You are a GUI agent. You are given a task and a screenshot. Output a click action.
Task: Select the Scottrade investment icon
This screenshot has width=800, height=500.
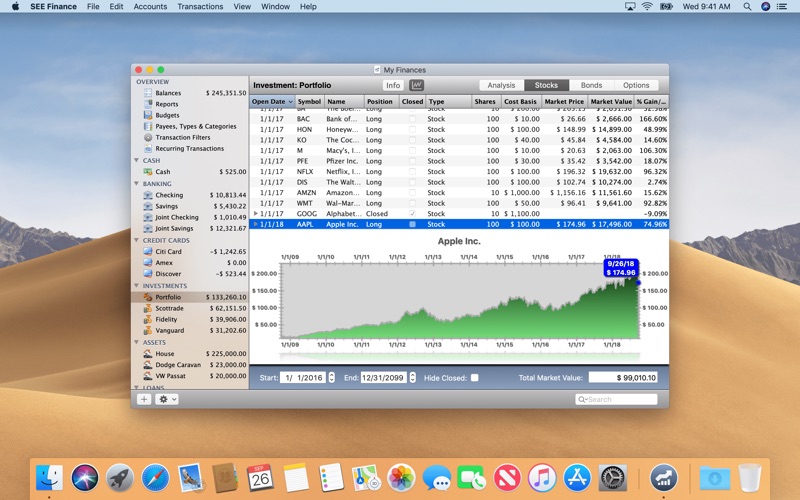click(x=148, y=308)
